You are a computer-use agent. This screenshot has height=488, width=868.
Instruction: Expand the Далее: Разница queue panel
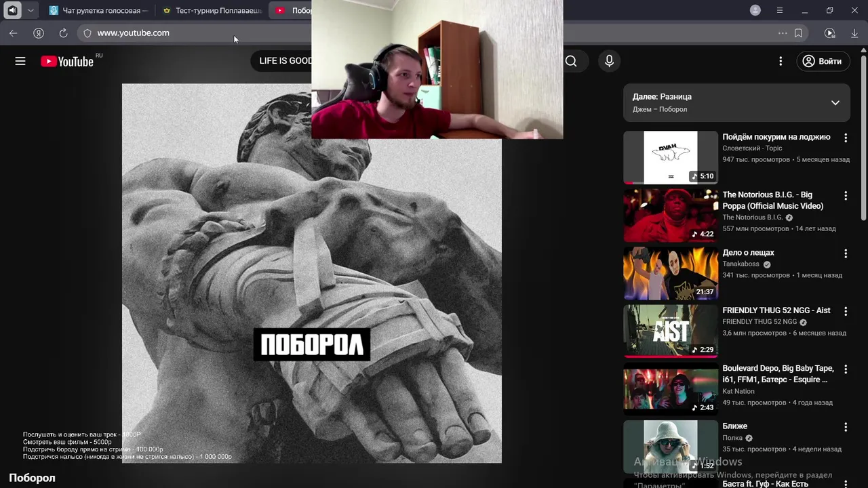pos(835,103)
